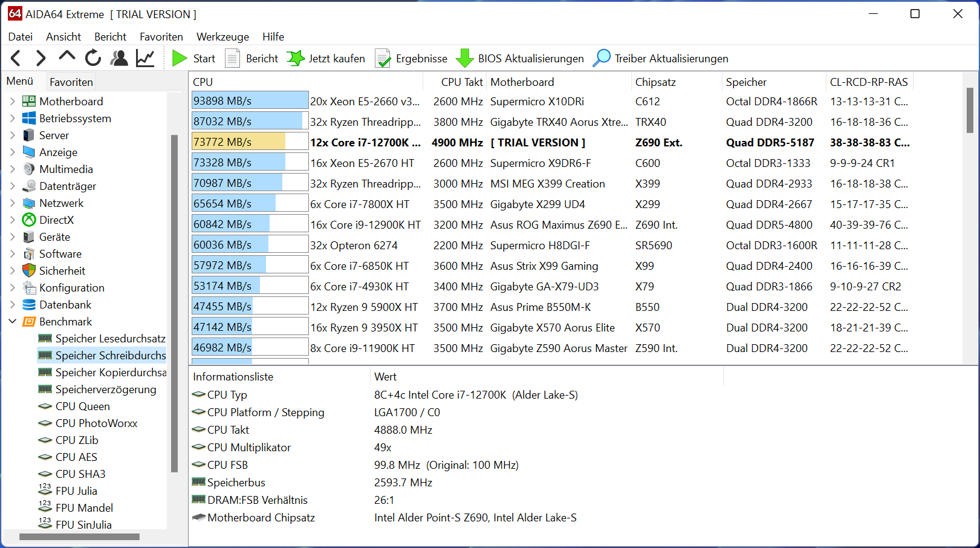Switch to the Favoriten tab
This screenshot has height=548, width=980.
(71, 81)
